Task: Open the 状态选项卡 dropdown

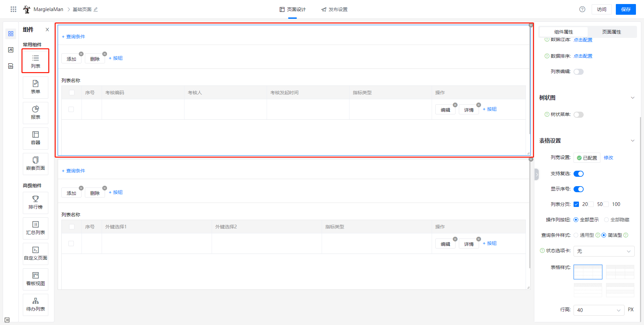Action: coord(604,251)
